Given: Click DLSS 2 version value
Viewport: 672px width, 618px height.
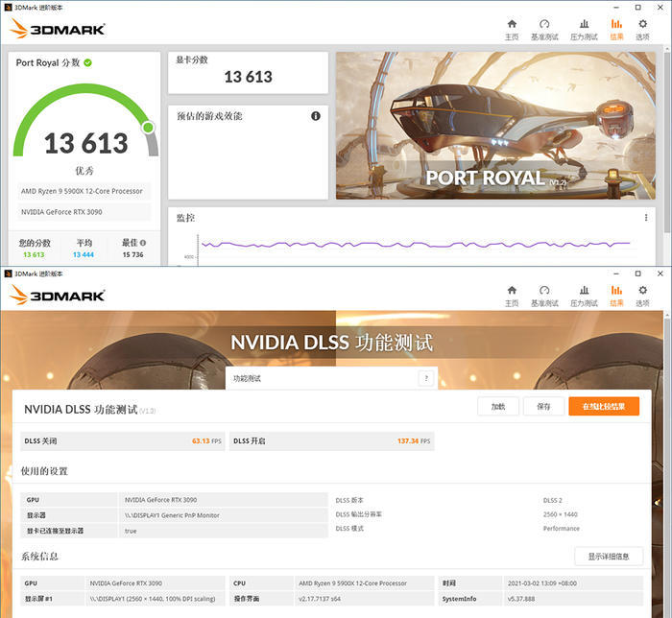Looking at the screenshot, I should click(x=552, y=500).
